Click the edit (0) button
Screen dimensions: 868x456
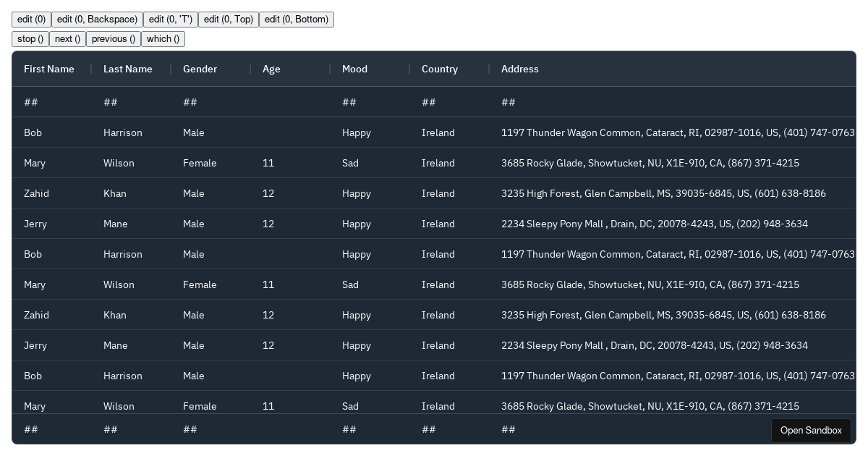tap(31, 20)
